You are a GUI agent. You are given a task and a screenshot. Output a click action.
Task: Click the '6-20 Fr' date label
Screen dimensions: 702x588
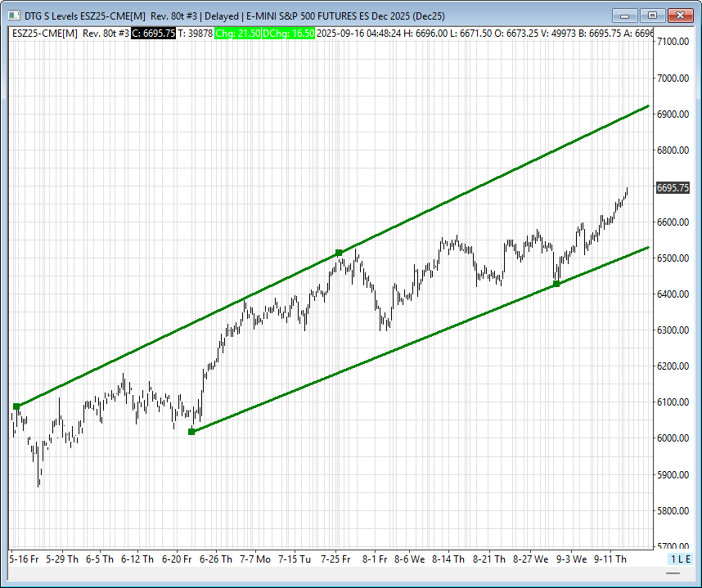pyautogui.click(x=177, y=559)
